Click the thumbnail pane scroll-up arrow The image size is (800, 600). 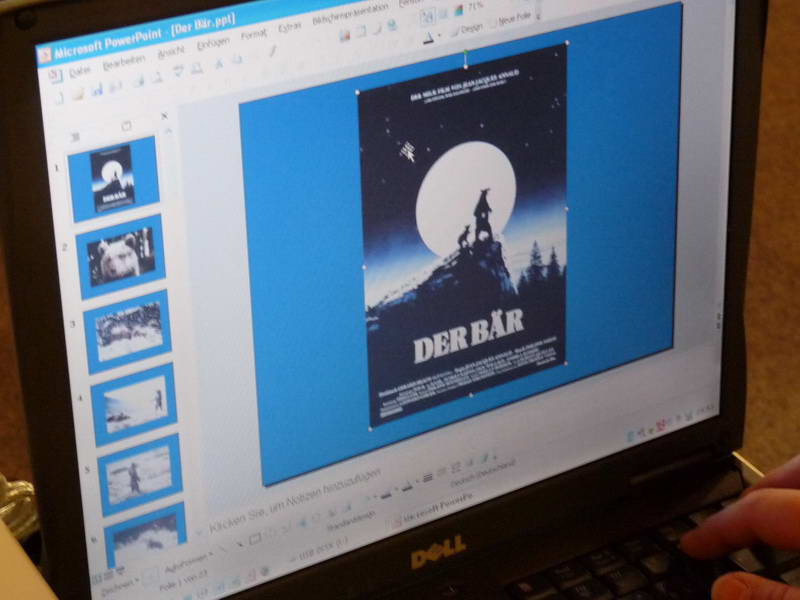pyautogui.click(x=169, y=131)
